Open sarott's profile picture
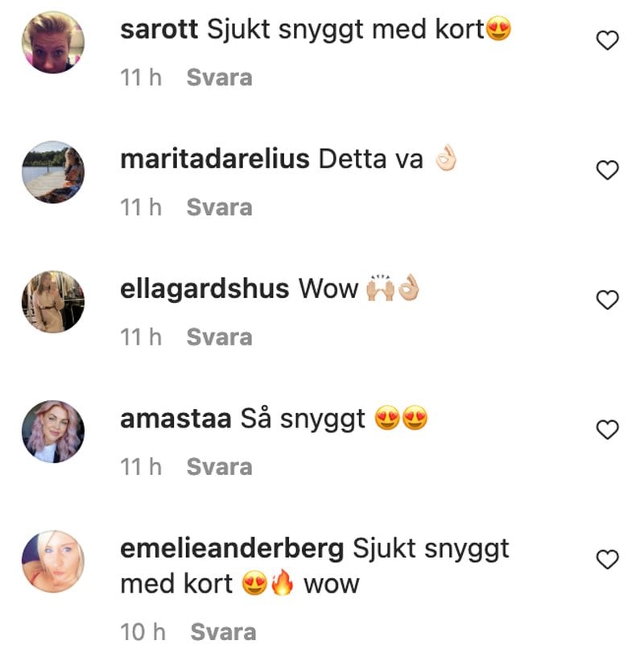The width and height of the screenshot is (644, 649). [53, 42]
